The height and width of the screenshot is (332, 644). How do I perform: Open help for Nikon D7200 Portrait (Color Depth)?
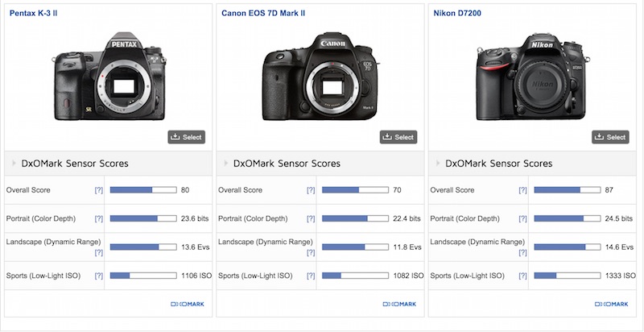pos(523,219)
